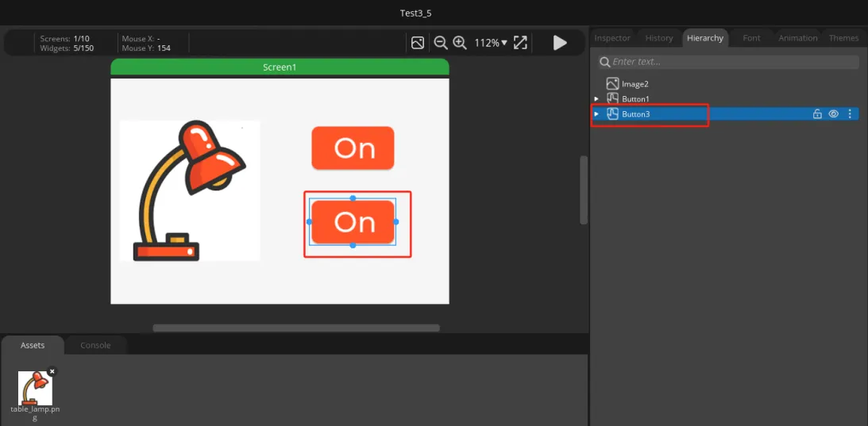Toggle Button3 visibility eye icon
Screen dimensions: 868x426
[x=834, y=114]
